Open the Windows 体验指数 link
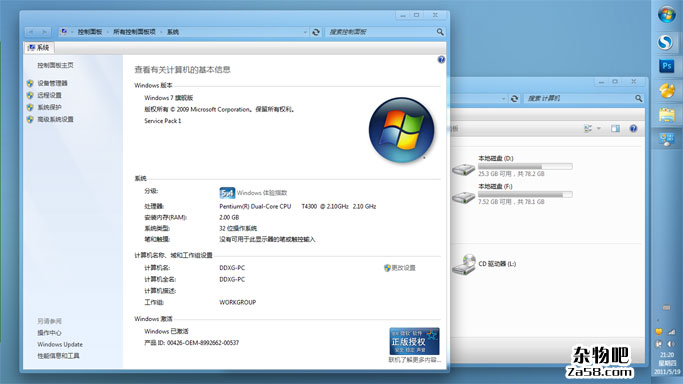Screen dimensions: 683x384 point(262,193)
